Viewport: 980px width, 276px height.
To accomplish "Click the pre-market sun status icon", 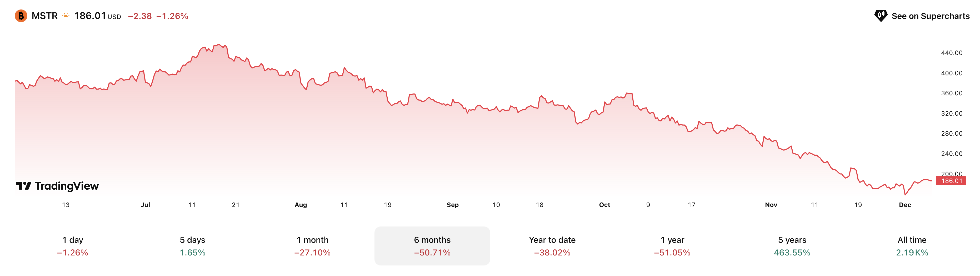I will (x=66, y=16).
